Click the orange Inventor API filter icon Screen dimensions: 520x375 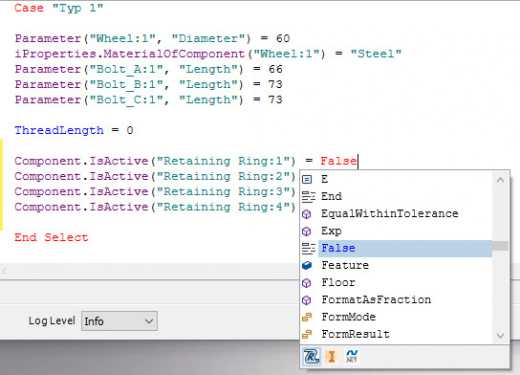click(331, 357)
